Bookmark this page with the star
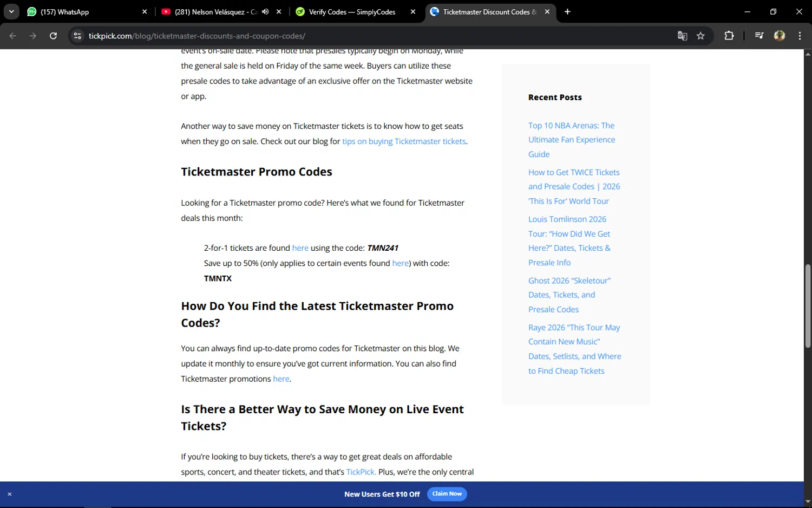 pos(700,36)
